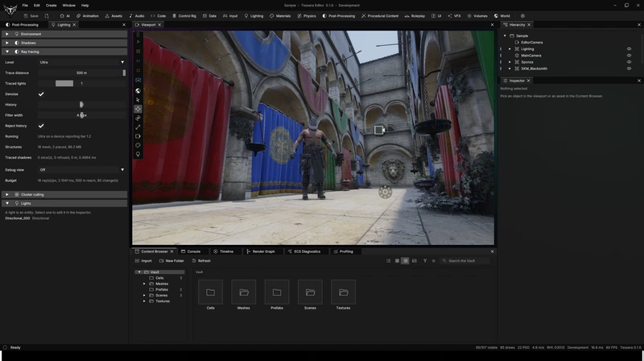Select the scale tool icon
The image size is (644, 361).
[x=138, y=127]
